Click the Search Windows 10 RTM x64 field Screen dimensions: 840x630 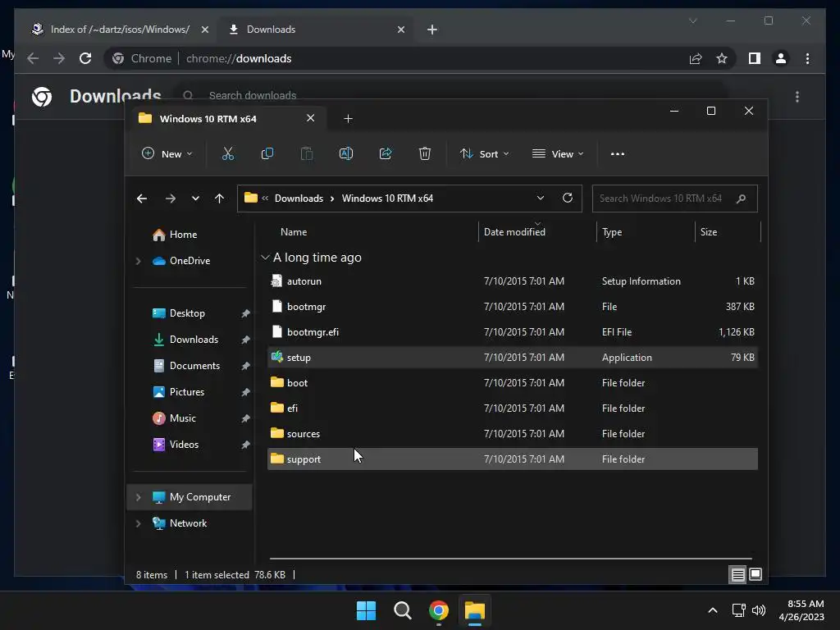[x=674, y=199]
